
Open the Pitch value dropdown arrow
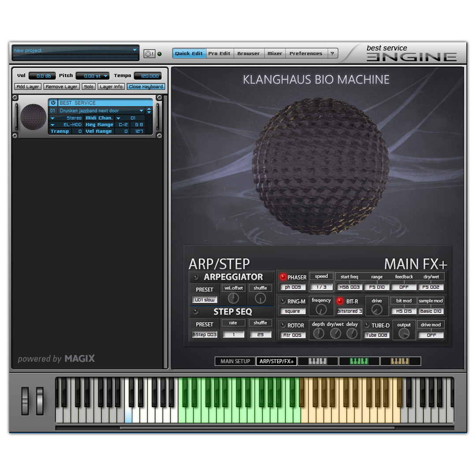pyautogui.click(x=105, y=76)
